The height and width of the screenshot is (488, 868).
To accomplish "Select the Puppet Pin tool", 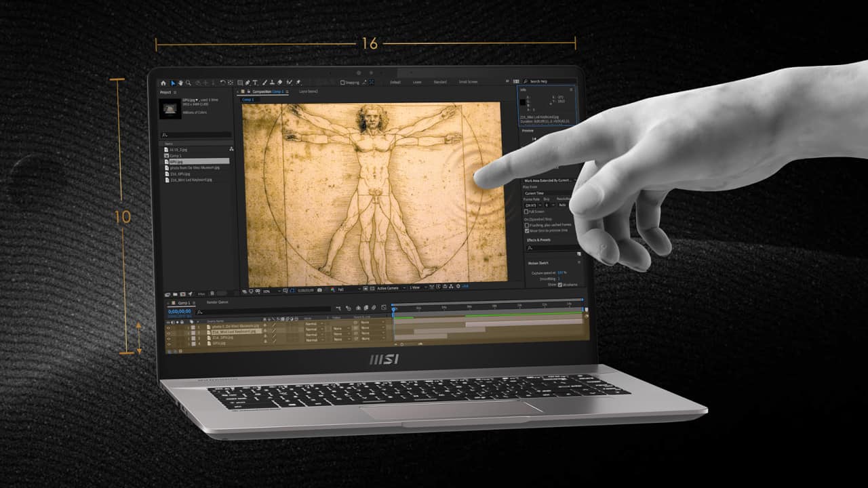I will [x=298, y=82].
